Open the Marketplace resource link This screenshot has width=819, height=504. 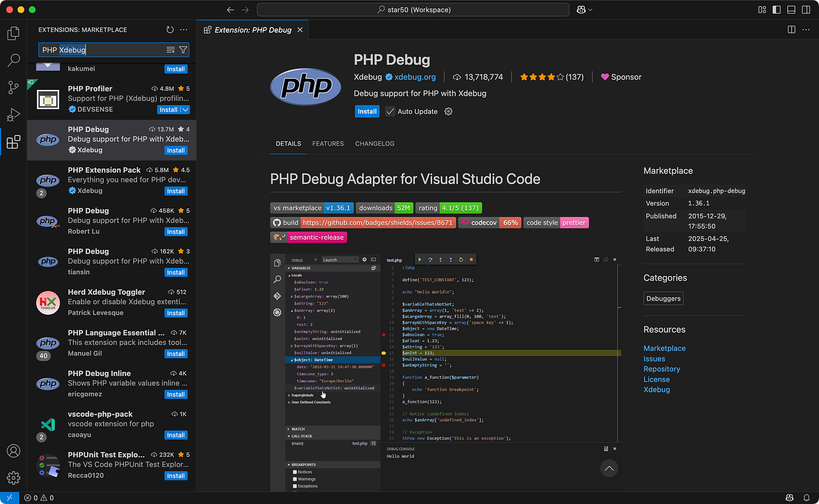coord(665,348)
